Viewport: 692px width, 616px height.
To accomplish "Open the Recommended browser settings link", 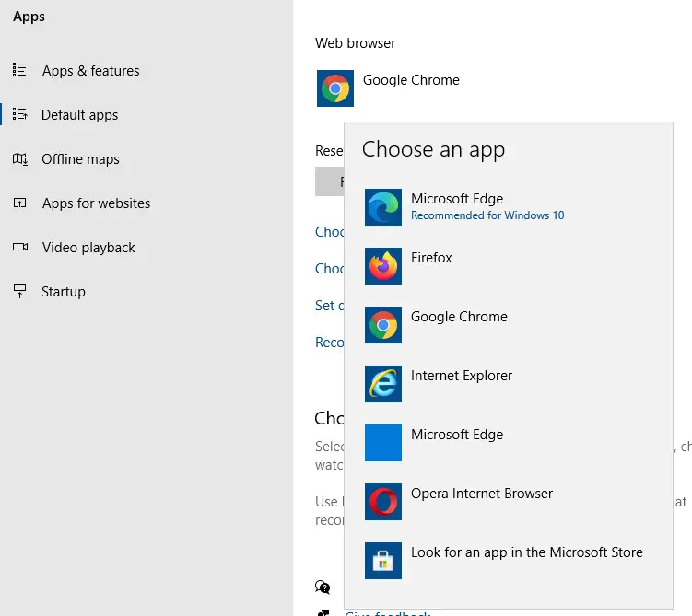I will coord(330,343).
